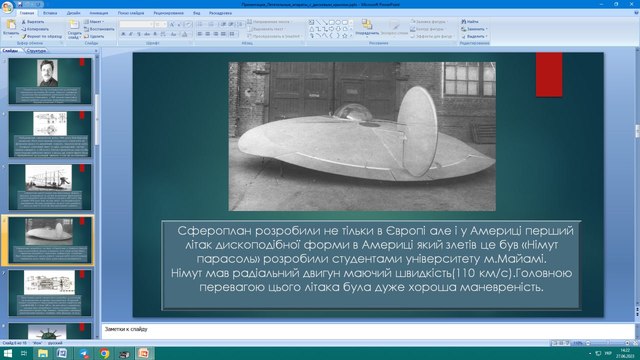The image size is (640, 360).
Task: Open Telegram from the taskbar
Action: pos(84,353)
